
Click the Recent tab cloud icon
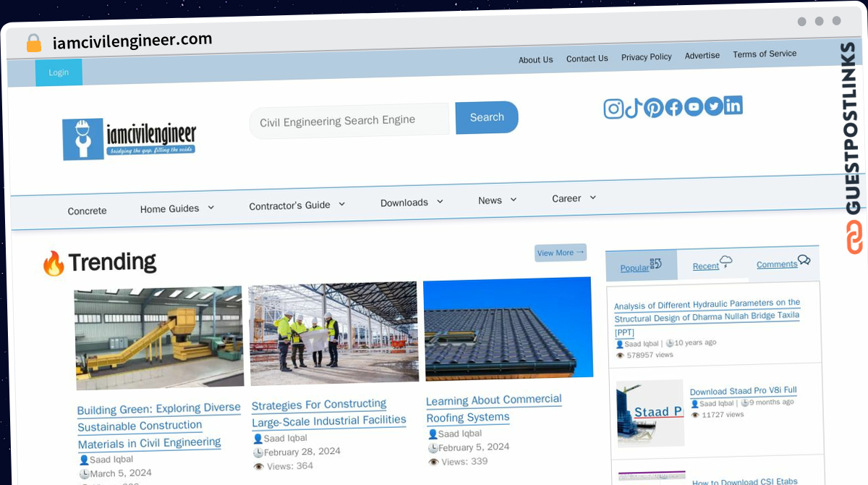[726, 261]
